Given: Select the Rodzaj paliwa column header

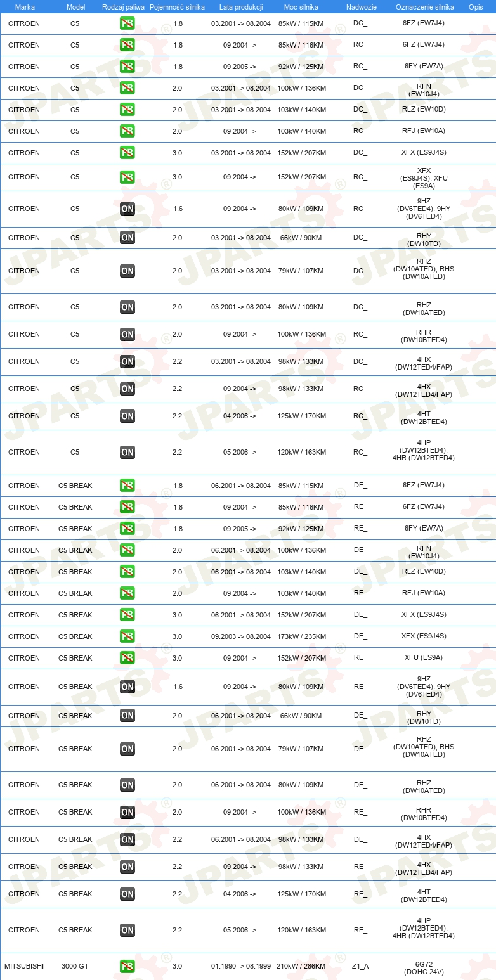Looking at the screenshot, I should pos(123,6).
